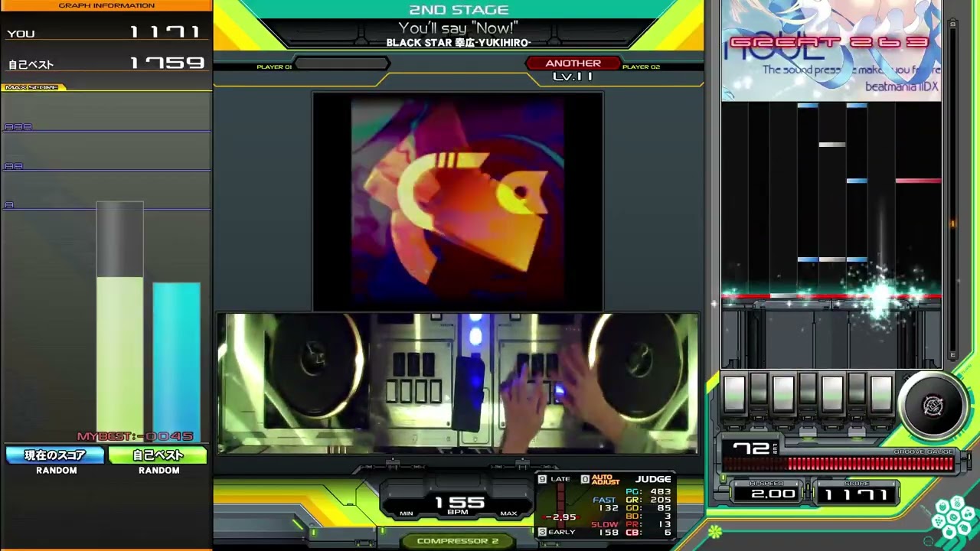This screenshot has height=551, width=980.
Task: Click the MYBEST:-0045 difference text
Action: 136,436
